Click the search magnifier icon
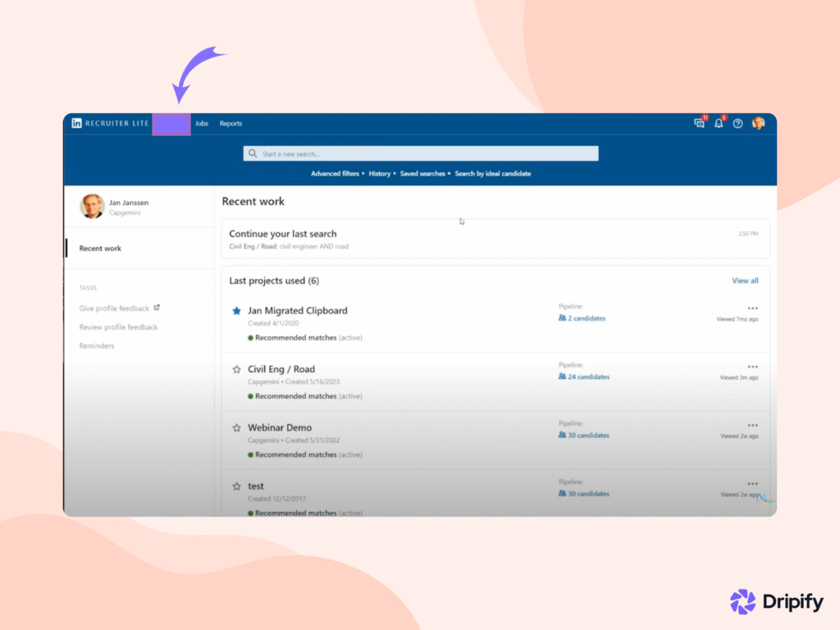Screen dimensions: 840x630 point(252,153)
